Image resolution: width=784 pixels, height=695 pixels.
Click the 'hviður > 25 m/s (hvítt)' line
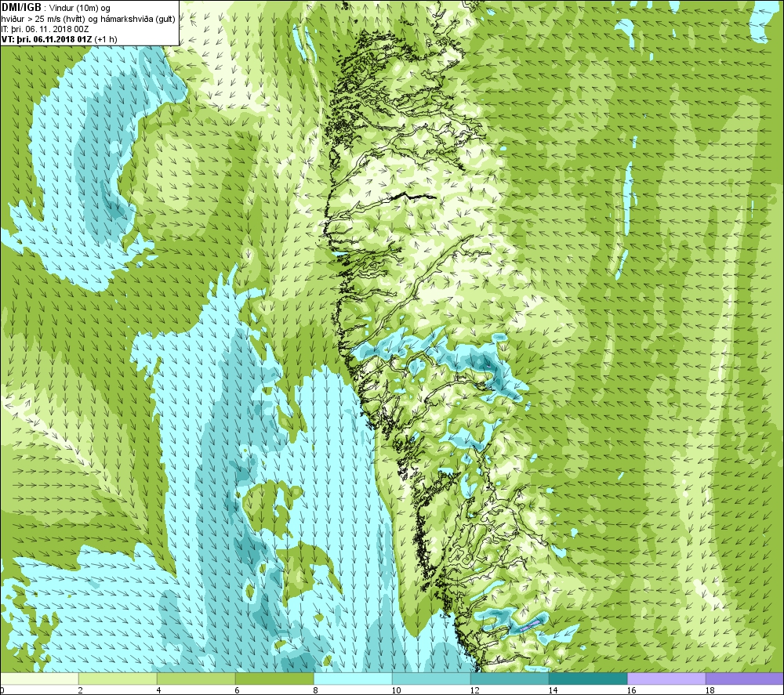[x=44, y=19]
